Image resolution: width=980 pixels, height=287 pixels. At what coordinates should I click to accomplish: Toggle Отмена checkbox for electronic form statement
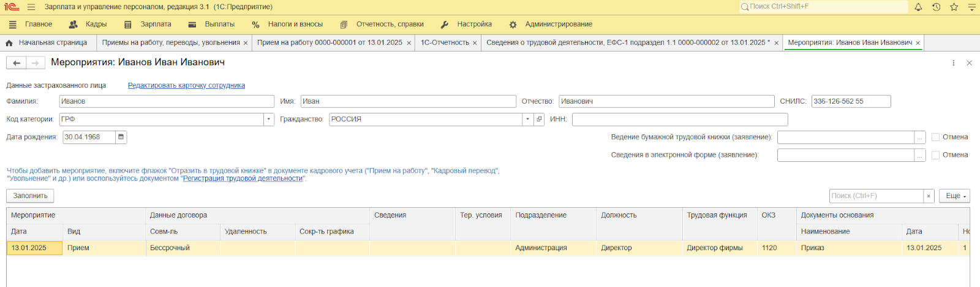click(x=935, y=155)
